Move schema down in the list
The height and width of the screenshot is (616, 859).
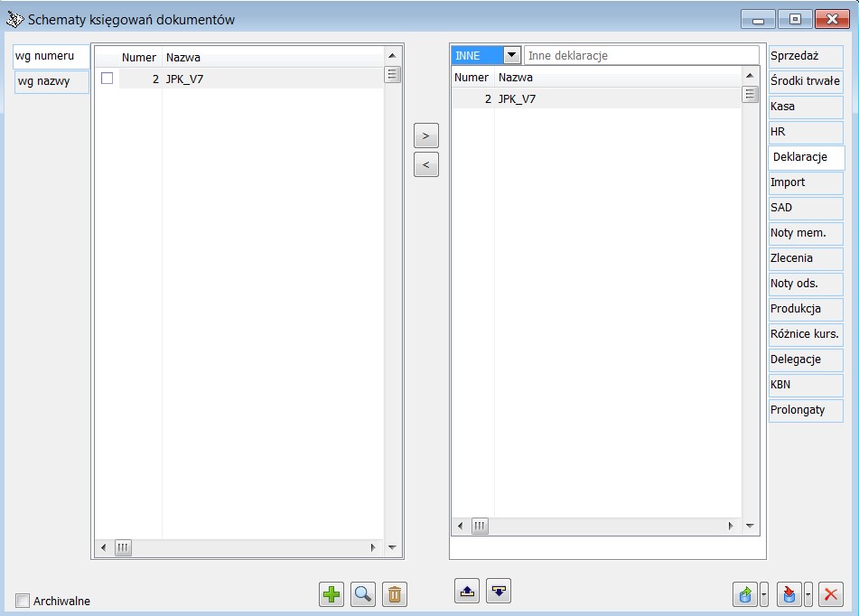pyautogui.click(x=499, y=591)
